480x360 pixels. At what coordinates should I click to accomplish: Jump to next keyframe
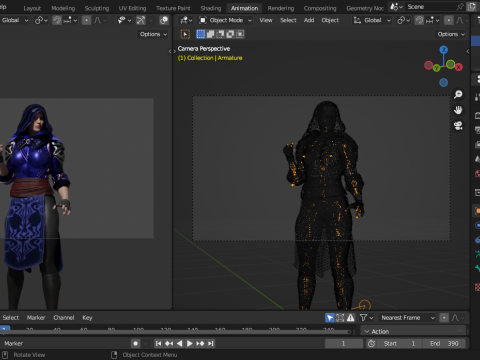(x=200, y=343)
